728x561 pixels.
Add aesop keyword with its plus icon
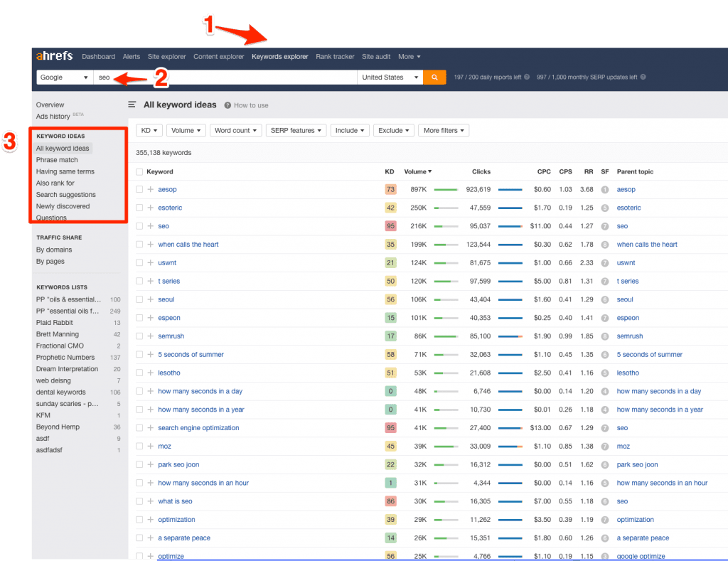point(151,189)
